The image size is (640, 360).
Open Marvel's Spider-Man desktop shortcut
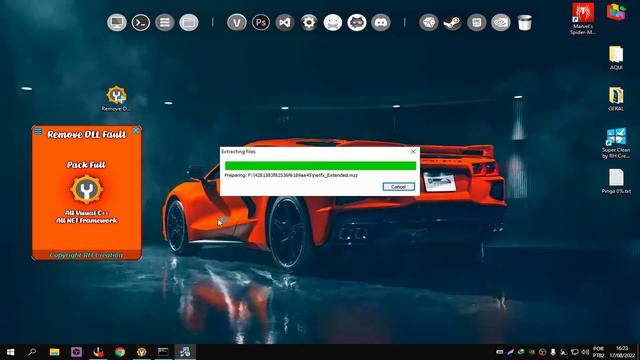point(583,18)
